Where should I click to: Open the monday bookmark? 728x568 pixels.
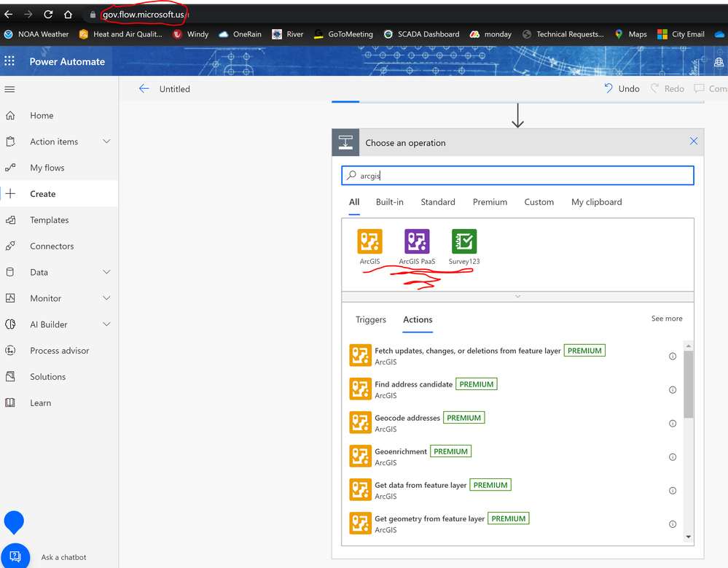490,34
